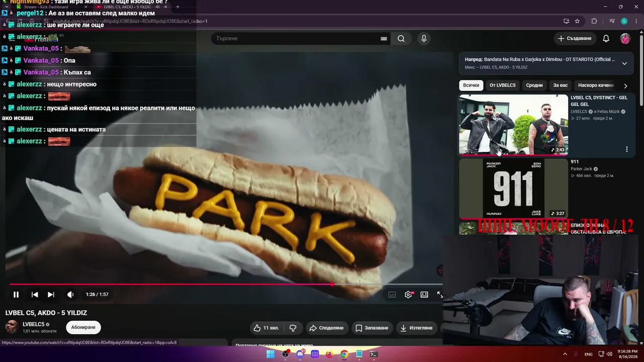The height and width of the screenshot is (362, 644).
Task: Open Discord from the taskbar
Action: (x=300, y=354)
